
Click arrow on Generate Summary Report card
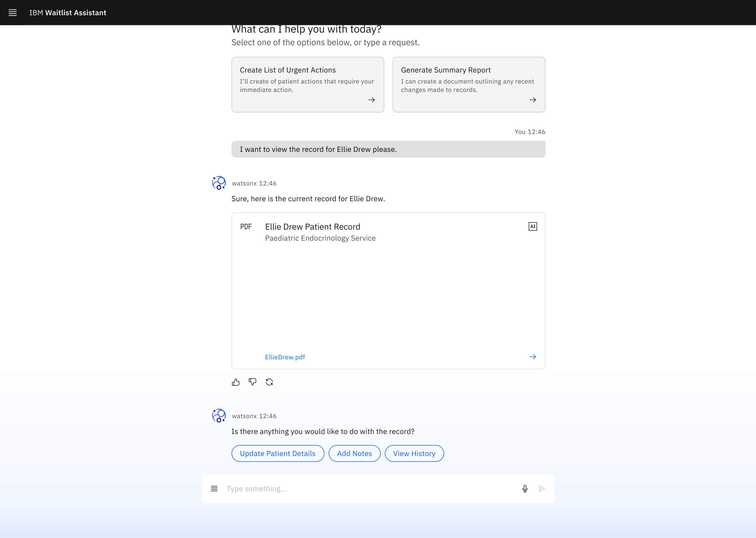(533, 100)
